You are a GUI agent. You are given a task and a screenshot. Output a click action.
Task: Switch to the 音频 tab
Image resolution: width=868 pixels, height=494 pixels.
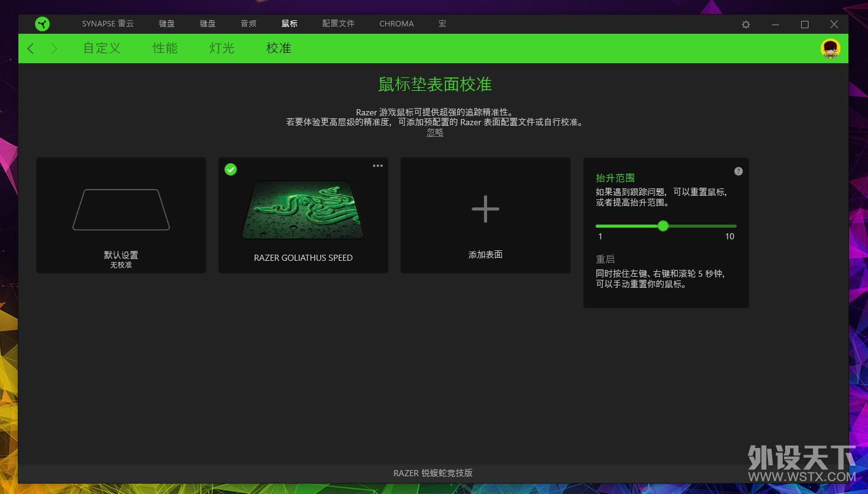point(248,24)
